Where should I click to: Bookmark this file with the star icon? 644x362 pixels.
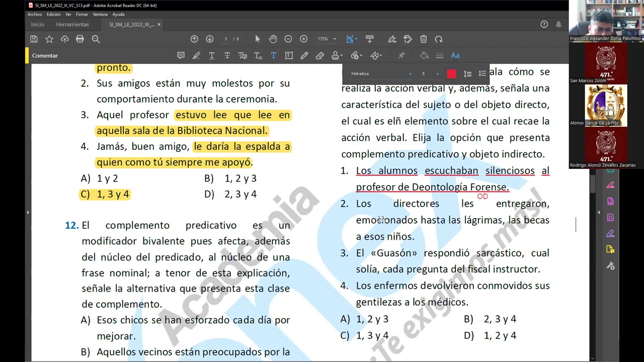click(x=49, y=39)
